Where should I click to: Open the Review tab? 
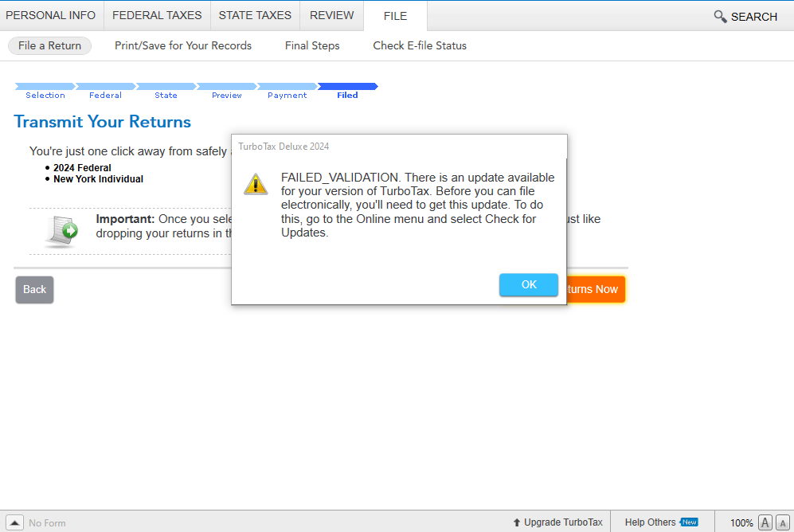331,15
